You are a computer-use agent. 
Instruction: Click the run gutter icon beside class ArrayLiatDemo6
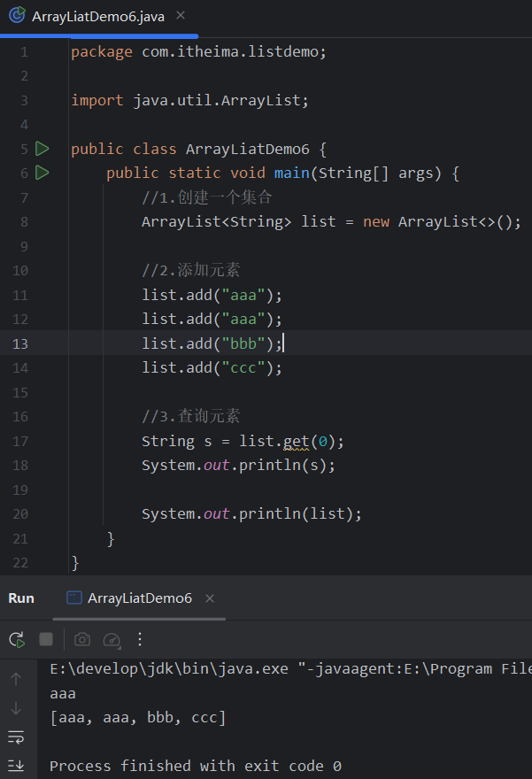click(x=42, y=149)
